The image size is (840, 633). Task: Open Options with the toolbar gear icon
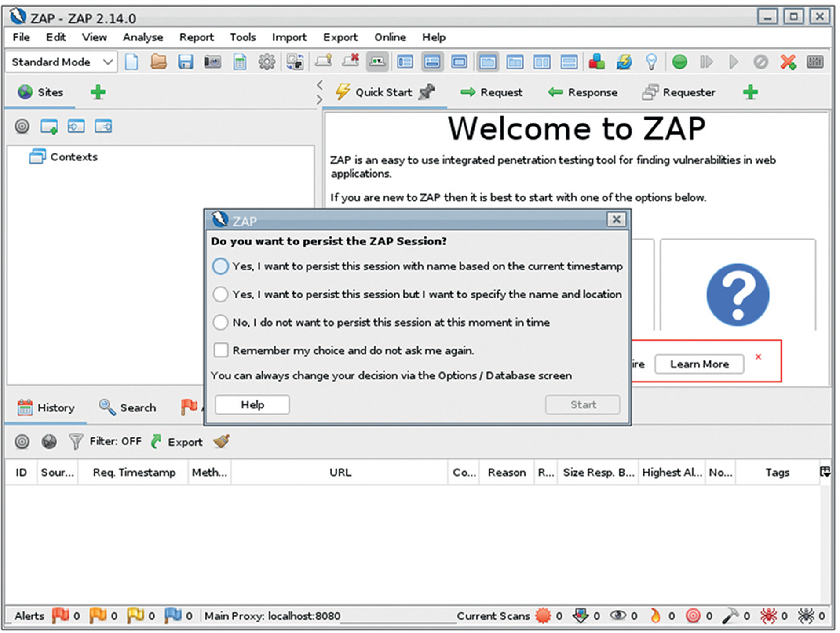267,62
